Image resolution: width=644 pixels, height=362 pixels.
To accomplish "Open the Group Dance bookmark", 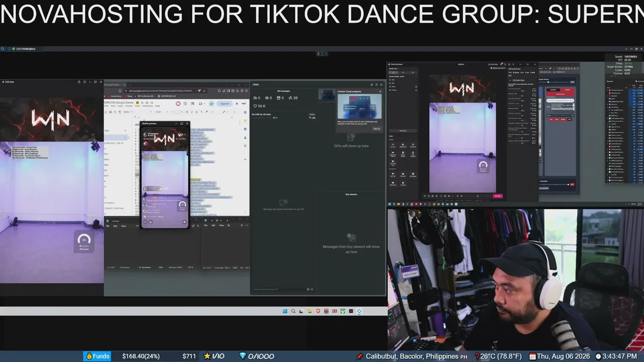I will pos(115,96).
